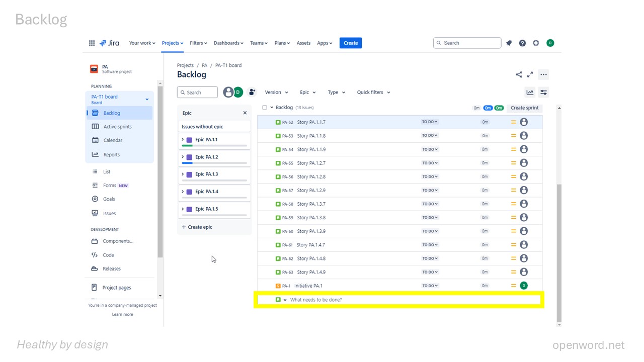Image resolution: width=644 pixels, height=362 pixels.
Task: Click the PA breadcrumb link
Action: pyautogui.click(x=204, y=65)
